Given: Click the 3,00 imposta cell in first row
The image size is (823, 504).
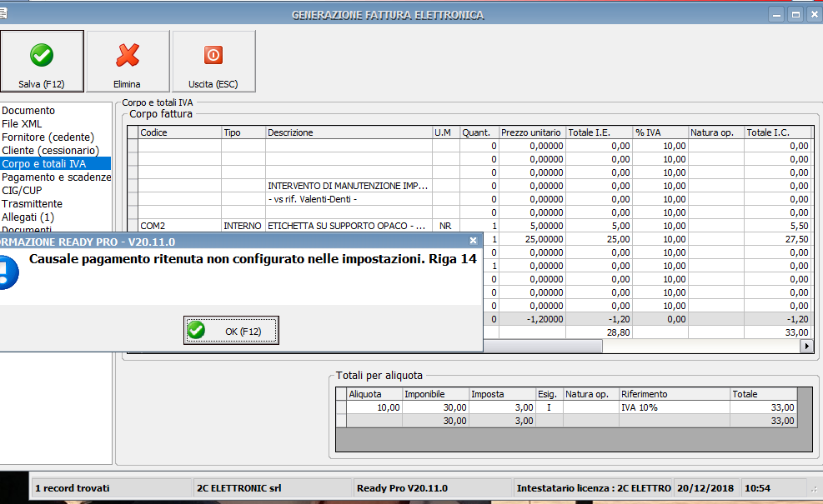Looking at the screenshot, I should pos(502,407).
